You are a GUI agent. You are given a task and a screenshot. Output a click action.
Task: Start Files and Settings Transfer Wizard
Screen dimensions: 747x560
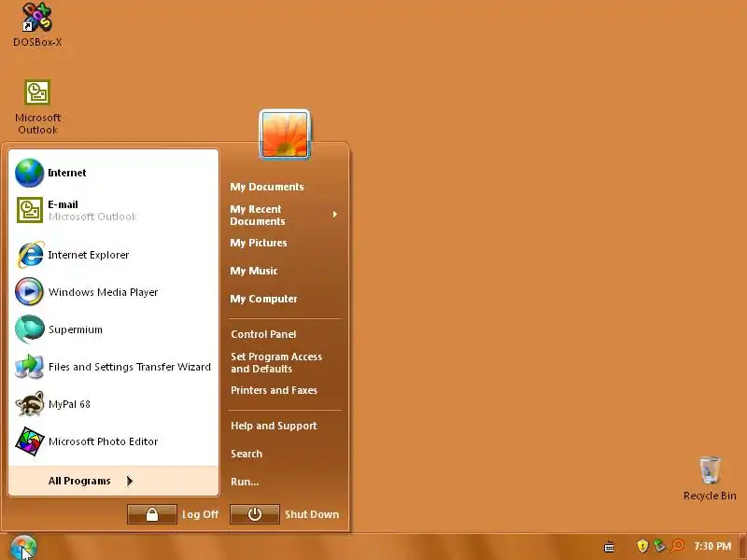tap(113, 367)
